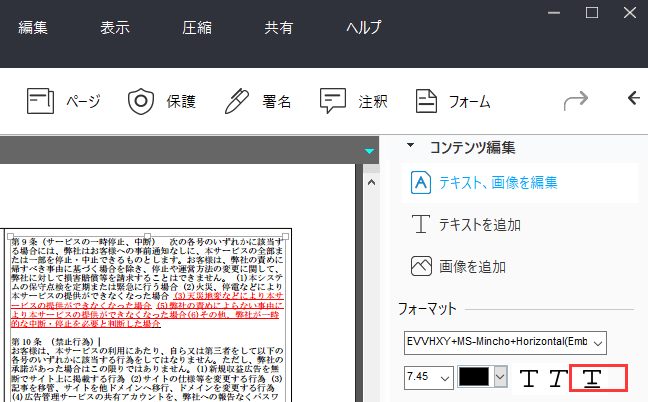Click the add text T icon
The width and height of the screenshot is (648, 402).
tap(421, 224)
